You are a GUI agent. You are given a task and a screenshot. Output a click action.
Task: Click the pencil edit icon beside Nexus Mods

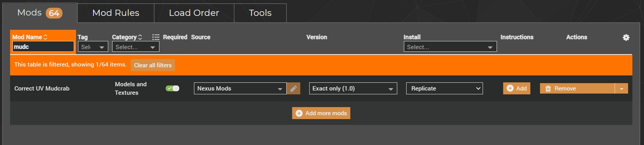[x=294, y=89]
